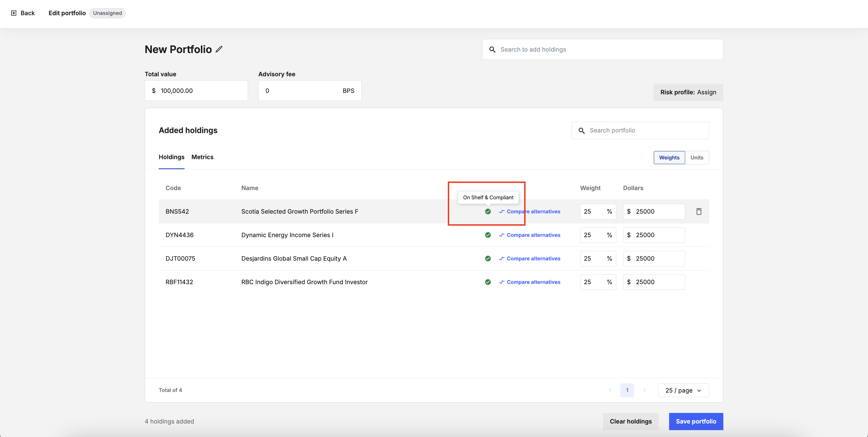
Task: Compare alternatives for RBC Indigo Diversified Growth Fund
Action: point(530,282)
